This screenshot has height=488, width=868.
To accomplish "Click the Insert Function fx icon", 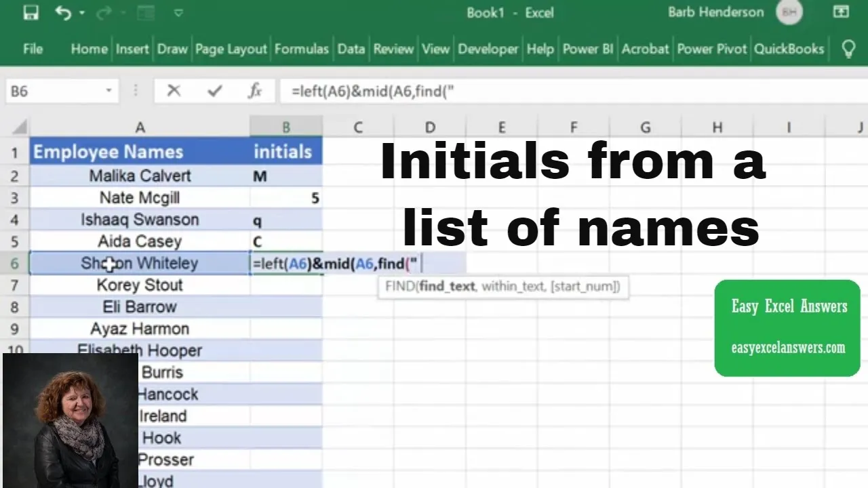I will 255,91.
